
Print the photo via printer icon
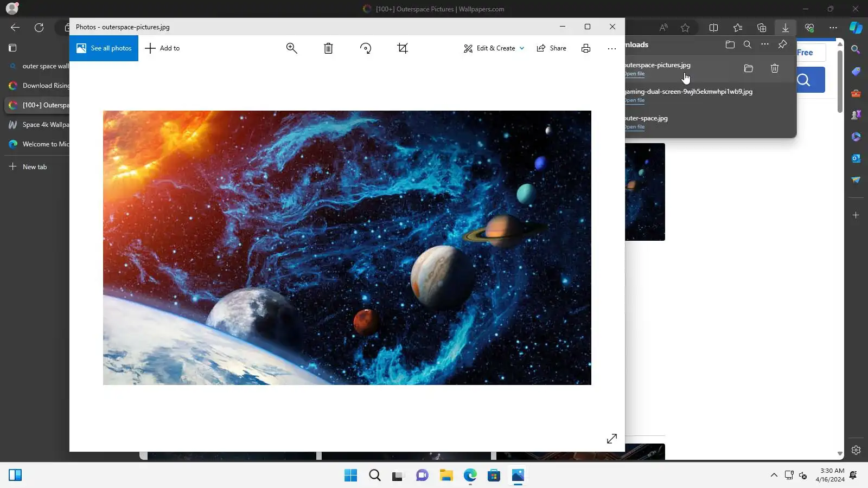586,48
